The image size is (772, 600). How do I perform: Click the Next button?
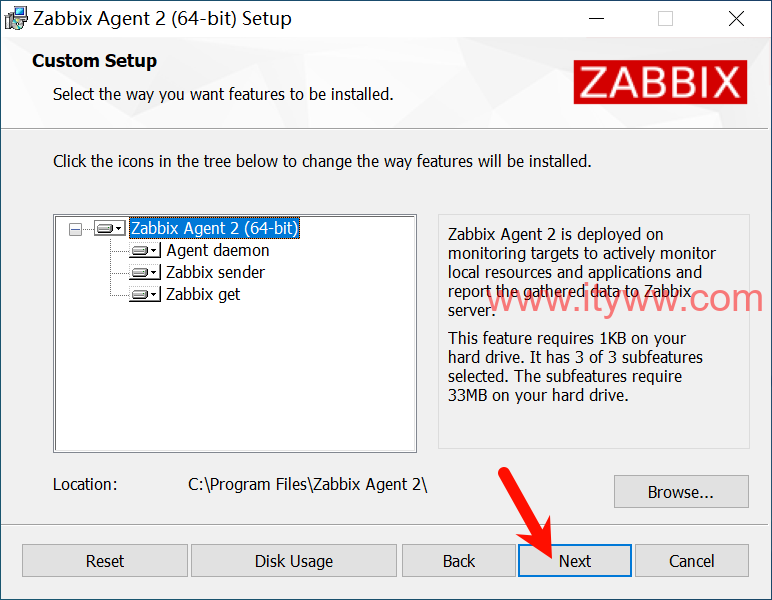(x=575, y=561)
